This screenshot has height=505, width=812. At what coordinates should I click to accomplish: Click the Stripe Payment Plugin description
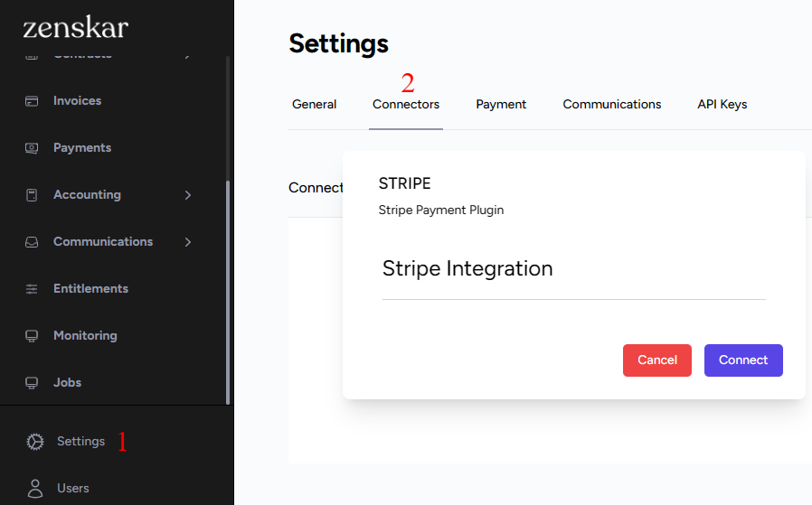click(x=440, y=210)
